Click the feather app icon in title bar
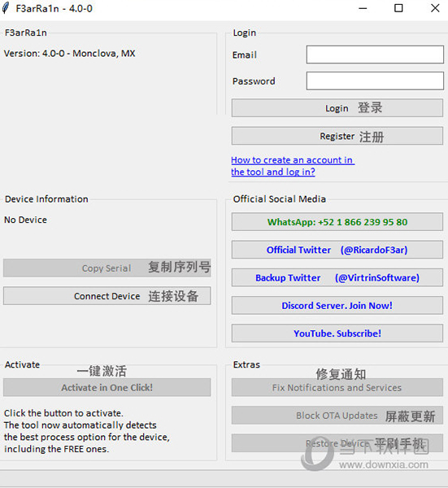448x488 pixels. [6, 8]
